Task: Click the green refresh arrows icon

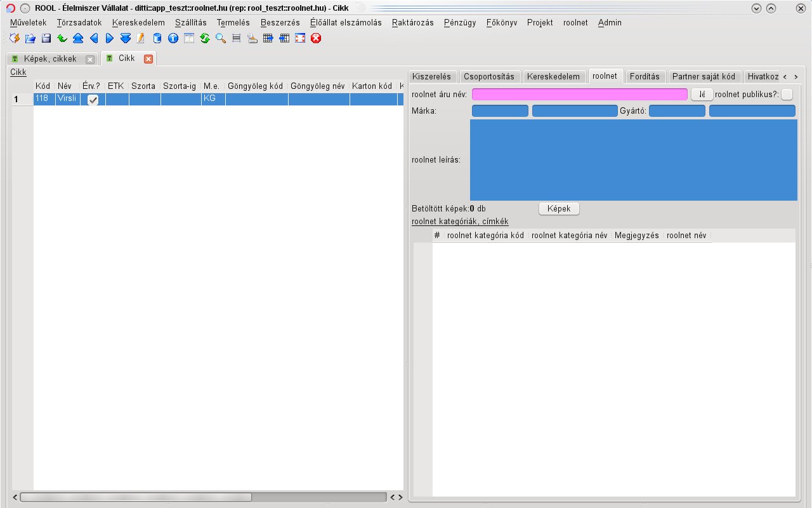Action: pos(205,38)
